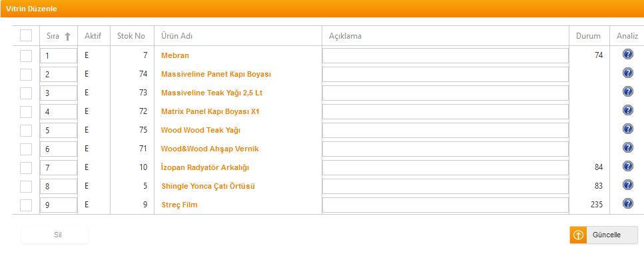The image size is (644, 254).
Task: Click the order field containing 8
Action: (x=59, y=186)
